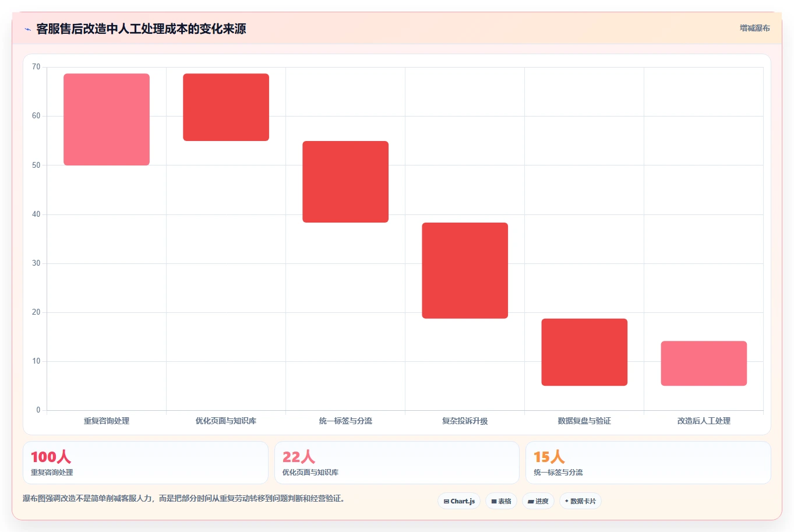The image size is (794, 532).
Task: Click the 22人 data card
Action: point(397,463)
